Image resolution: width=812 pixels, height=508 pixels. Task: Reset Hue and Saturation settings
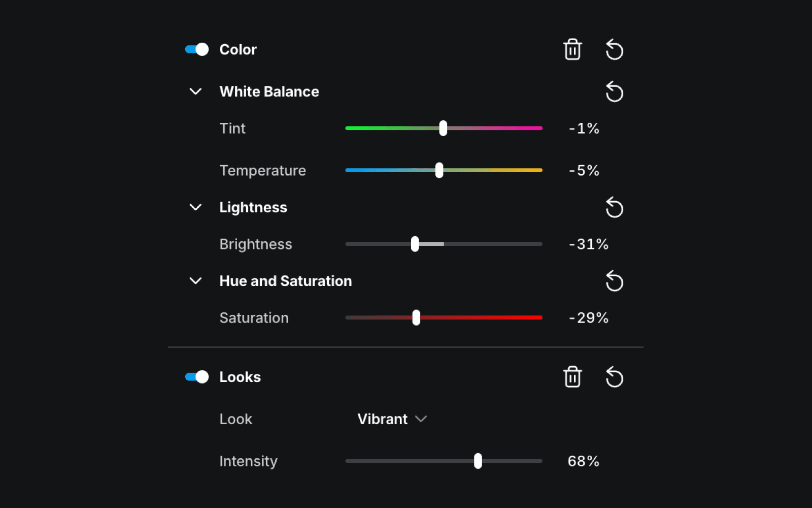pyautogui.click(x=614, y=281)
